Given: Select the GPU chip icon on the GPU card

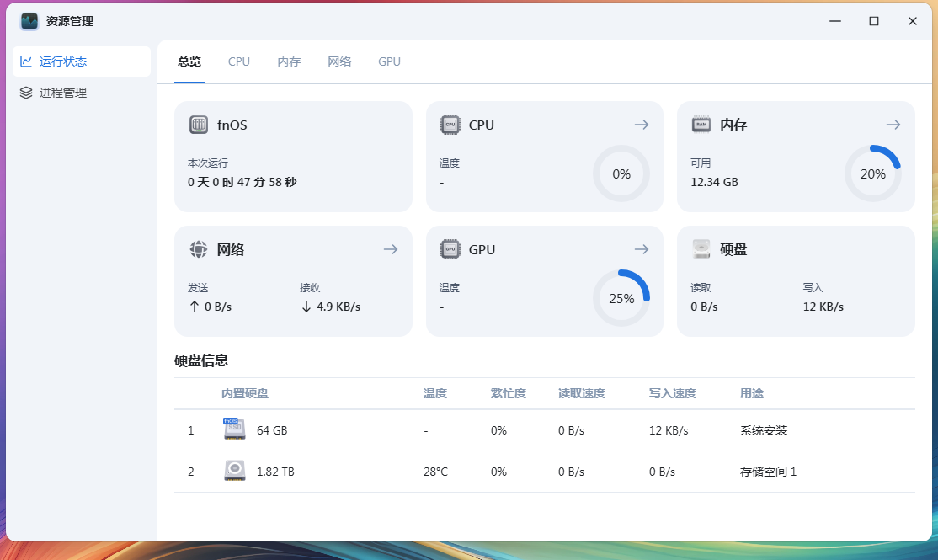Looking at the screenshot, I should 450,249.
